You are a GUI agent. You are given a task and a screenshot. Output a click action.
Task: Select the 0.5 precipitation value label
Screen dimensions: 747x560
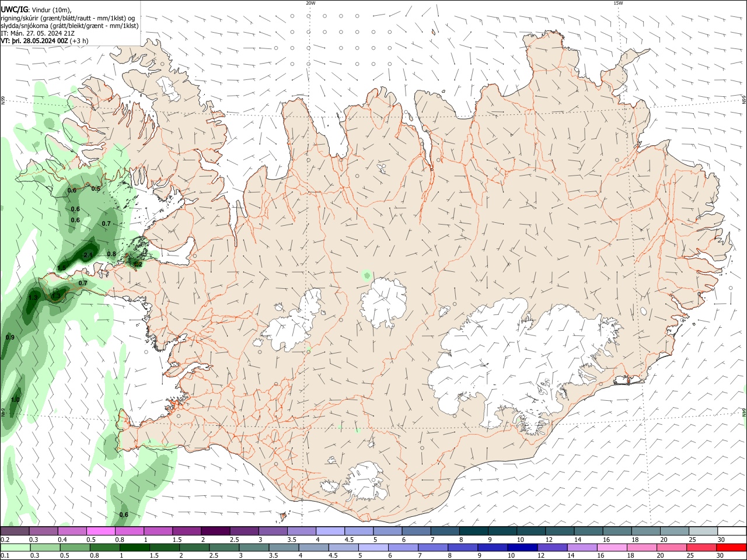coord(96,189)
